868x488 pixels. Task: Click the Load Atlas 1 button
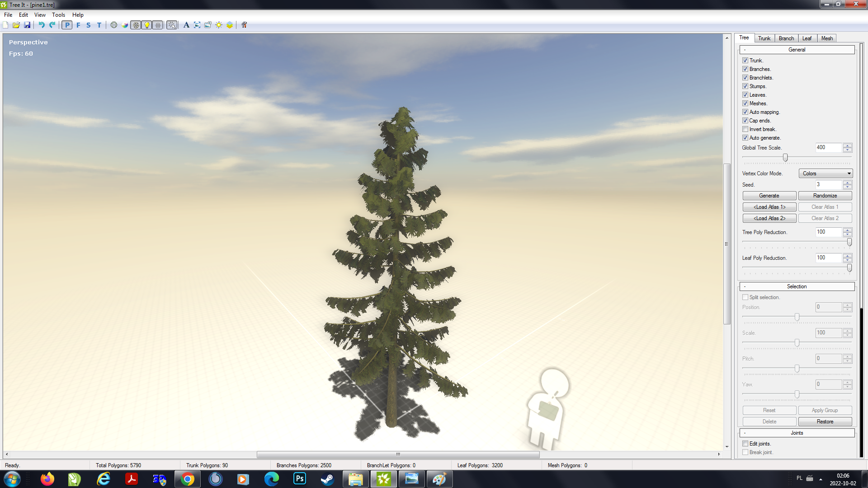coord(769,206)
